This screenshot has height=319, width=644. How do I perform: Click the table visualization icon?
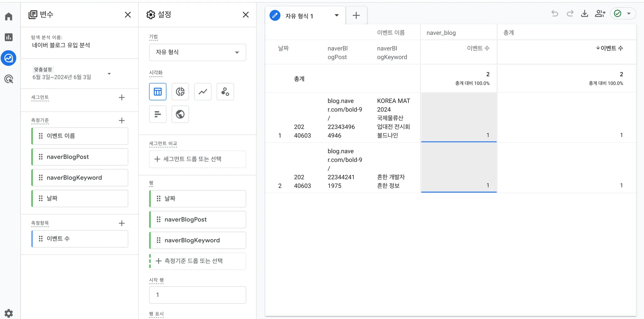[158, 92]
